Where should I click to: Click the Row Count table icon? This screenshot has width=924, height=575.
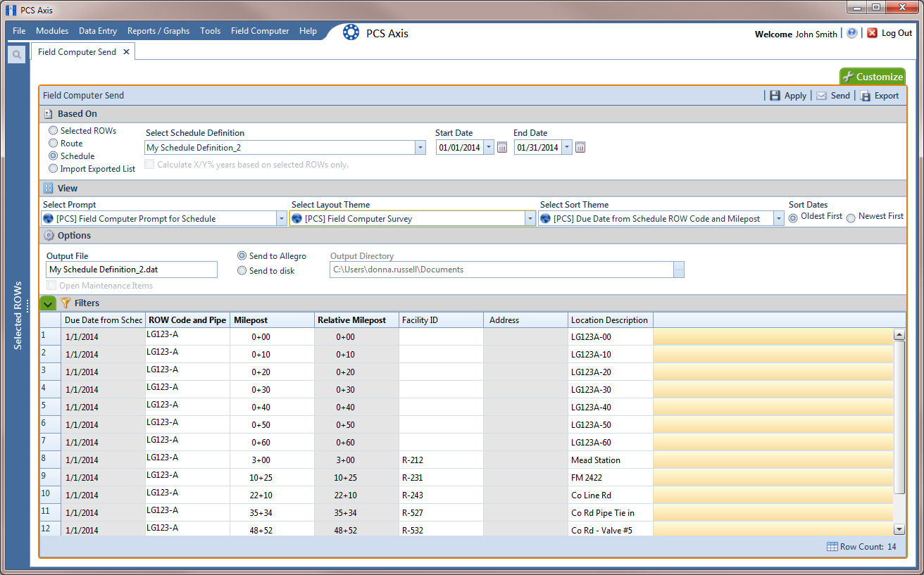tap(832, 547)
